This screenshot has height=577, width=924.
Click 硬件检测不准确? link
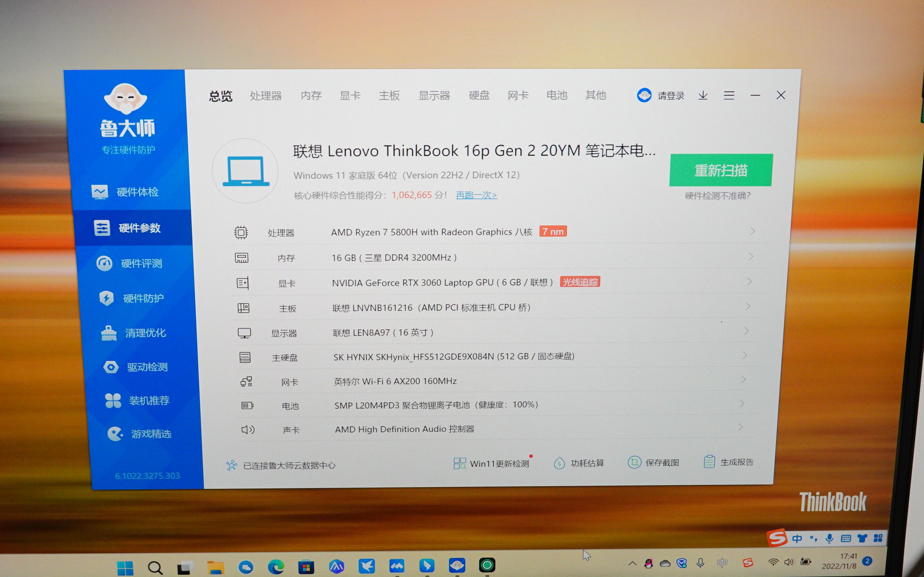coord(717,196)
